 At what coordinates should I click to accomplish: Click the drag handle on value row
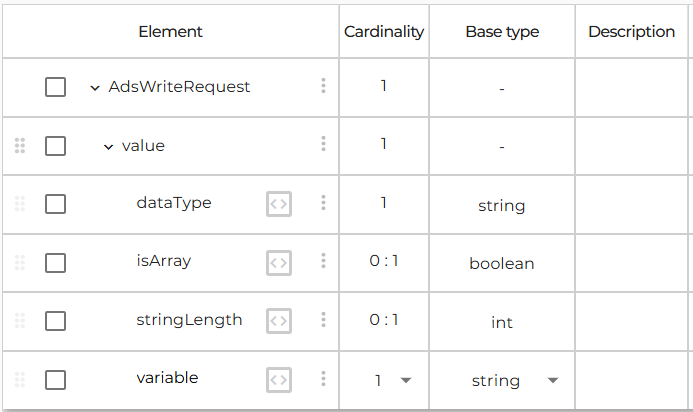(20, 145)
